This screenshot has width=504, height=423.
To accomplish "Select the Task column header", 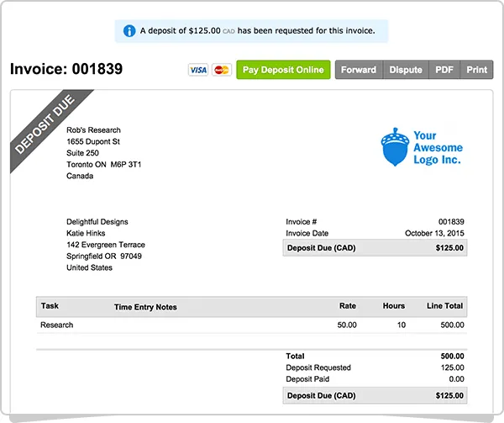I will click(x=50, y=306).
